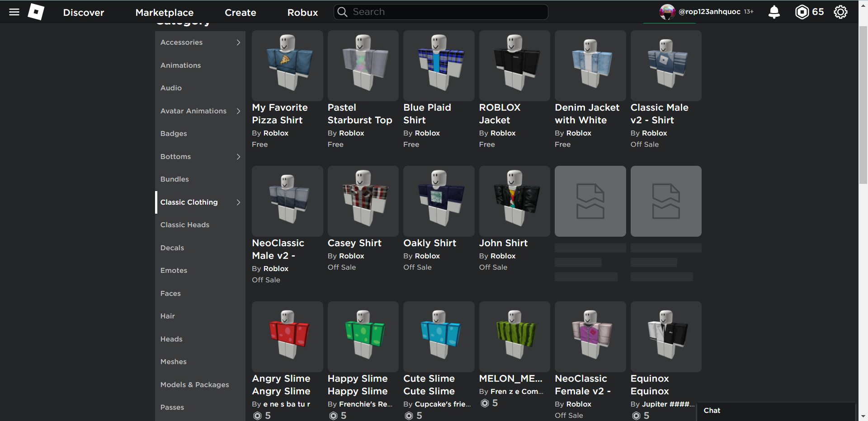Select the Classic Heads category
This screenshot has width=868, height=421.
(185, 225)
